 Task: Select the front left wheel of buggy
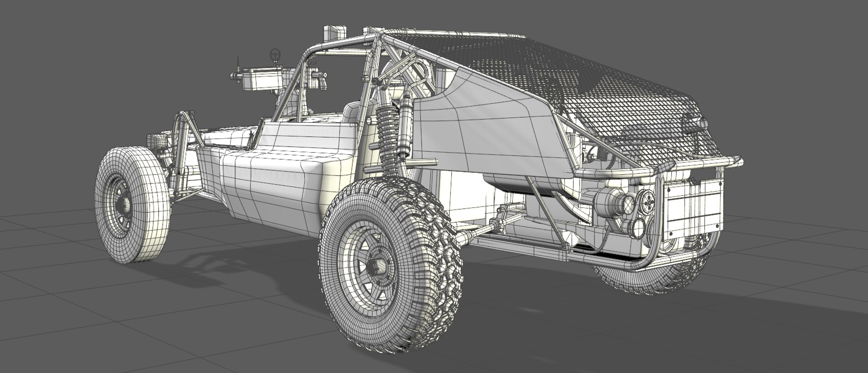pos(132,205)
